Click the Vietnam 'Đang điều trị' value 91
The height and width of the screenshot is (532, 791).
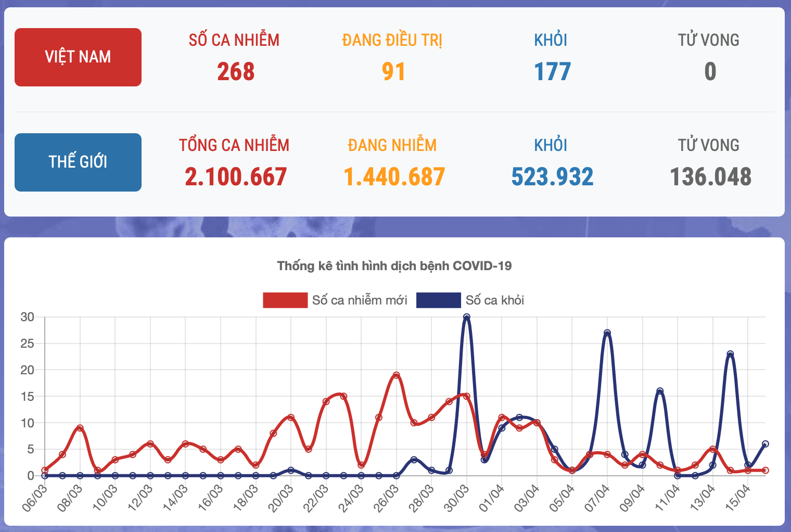[x=393, y=72]
